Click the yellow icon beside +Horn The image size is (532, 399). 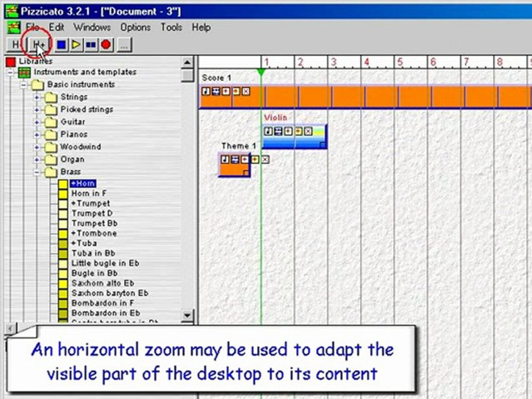coord(63,184)
